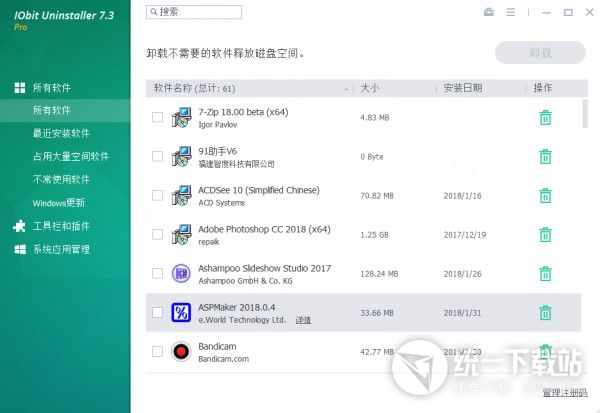This screenshot has width=600, height=413.
Task: Check the ASPMaker 2018.0.4 checkbox
Action: 157,312
